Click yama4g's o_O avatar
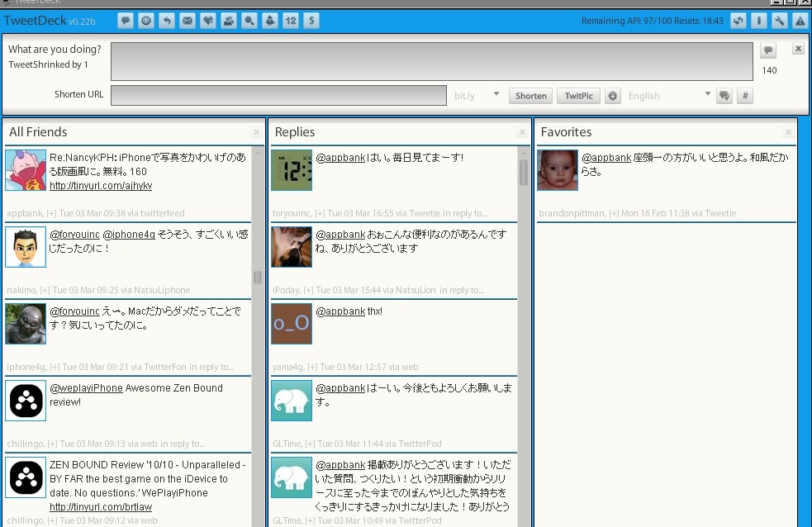Image resolution: width=812 pixels, height=527 pixels. click(x=292, y=324)
